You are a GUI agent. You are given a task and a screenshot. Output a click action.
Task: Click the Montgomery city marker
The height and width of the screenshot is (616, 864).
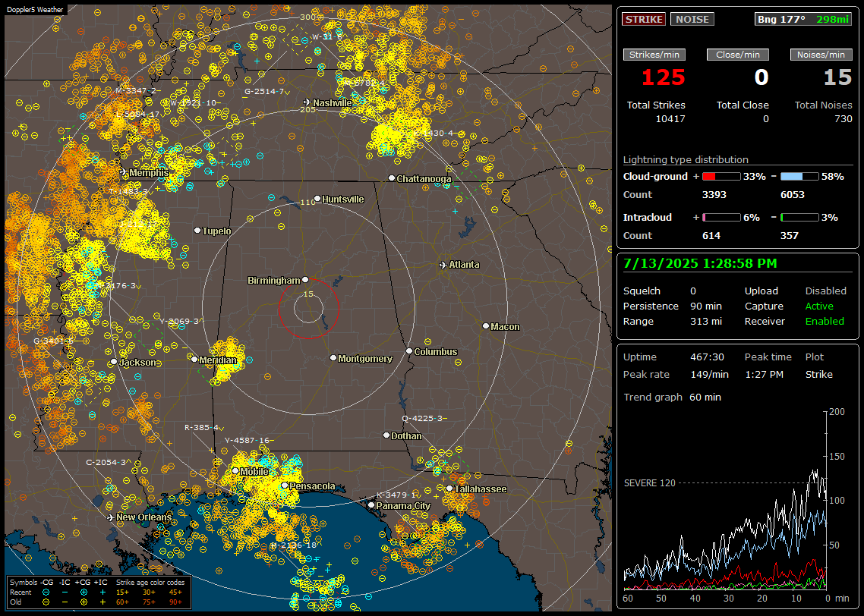tap(333, 358)
